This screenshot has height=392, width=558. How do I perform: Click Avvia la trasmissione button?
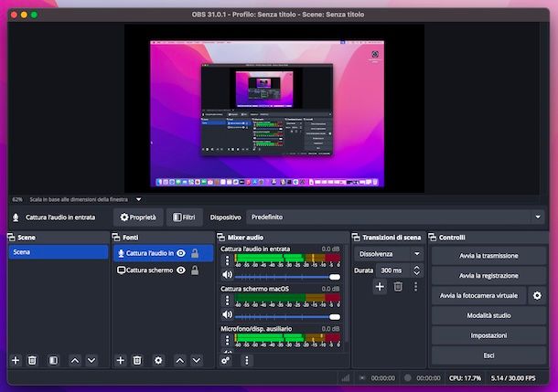coord(488,256)
